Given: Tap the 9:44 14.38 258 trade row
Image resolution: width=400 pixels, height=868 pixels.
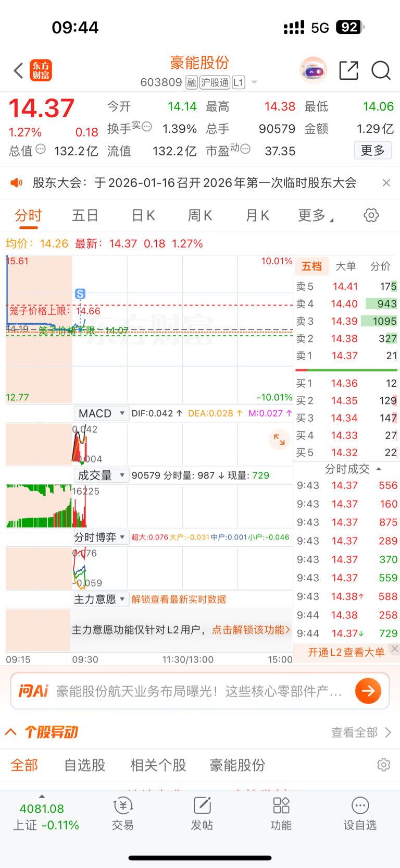Looking at the screenshot, I should point(346,615).
